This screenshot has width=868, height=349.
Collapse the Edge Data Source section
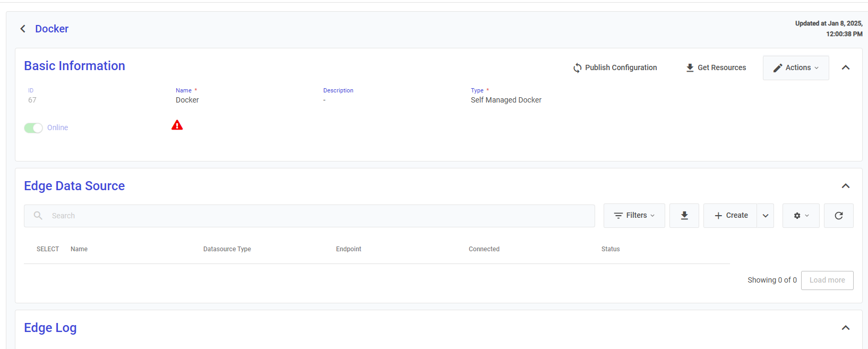(x=845, y=186)
